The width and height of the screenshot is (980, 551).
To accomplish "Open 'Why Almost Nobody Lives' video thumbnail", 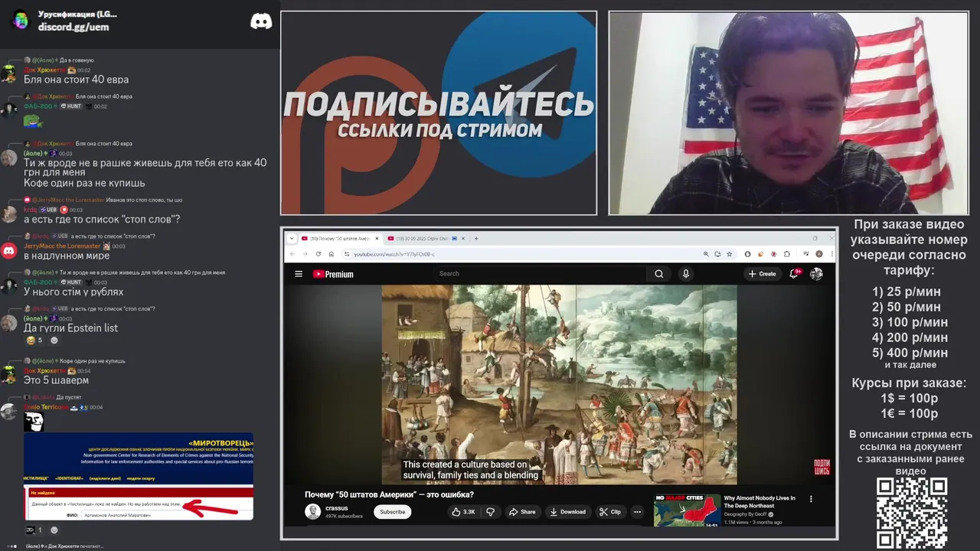I will pyautogui.click(x=687, y=511).
